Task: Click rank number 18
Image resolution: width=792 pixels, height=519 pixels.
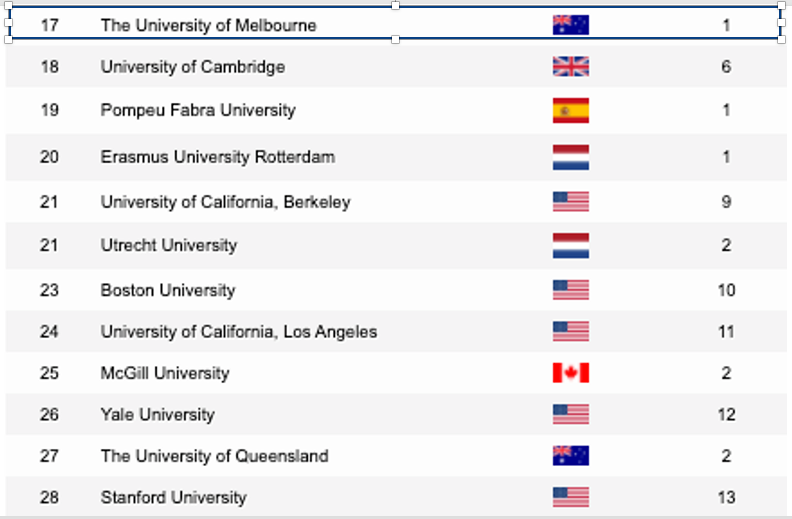Action: pyautogui.click(x=50, y=66)
